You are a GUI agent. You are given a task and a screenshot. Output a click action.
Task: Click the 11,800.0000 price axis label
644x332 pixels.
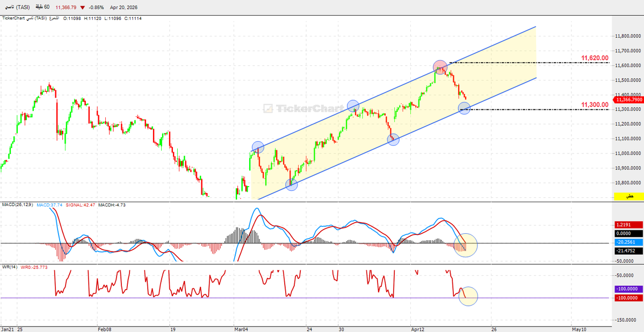[x=628, y=36]
